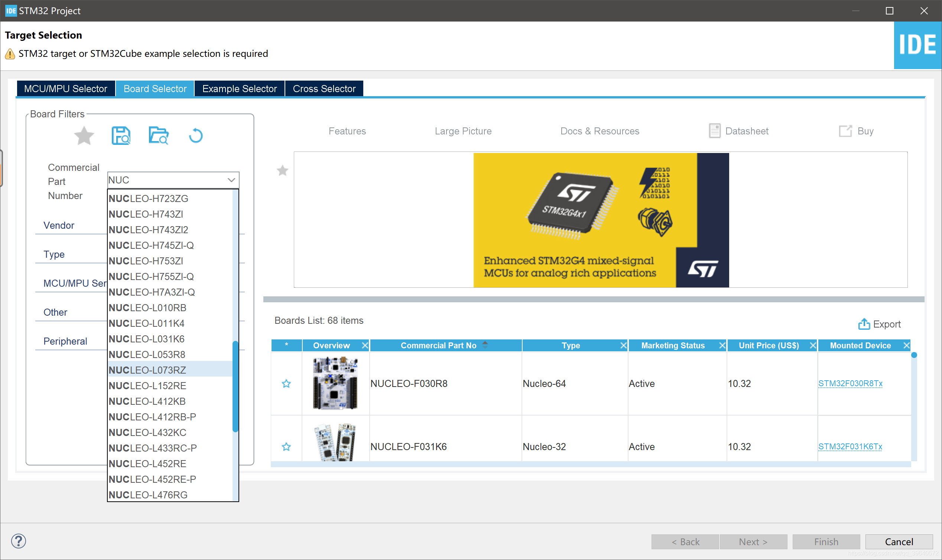Viewport: 942px width, 560px height.
Task: Click the Export icon above boards list
Action: (864, 324)
